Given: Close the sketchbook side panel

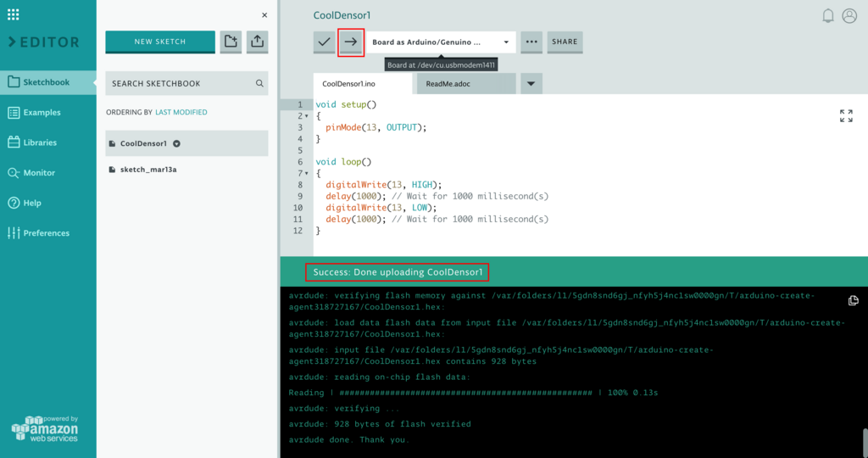Looking at the screenshot, I should 264,15.
